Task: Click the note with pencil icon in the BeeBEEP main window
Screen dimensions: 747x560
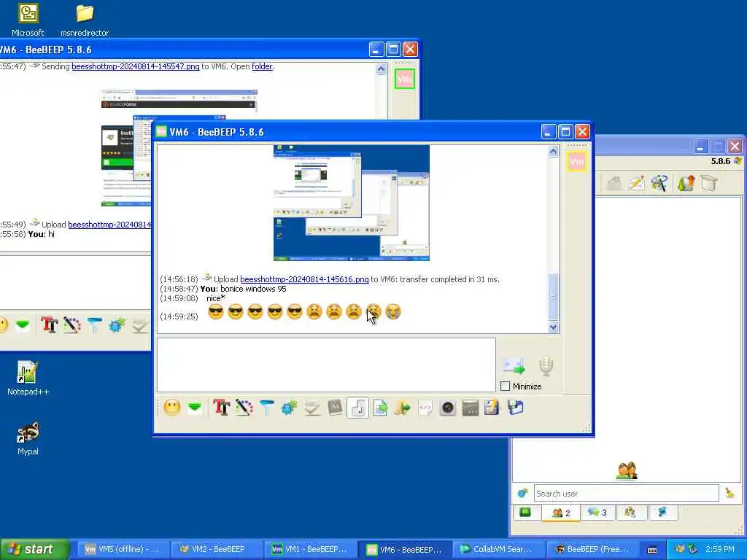Action: (636, 183)
